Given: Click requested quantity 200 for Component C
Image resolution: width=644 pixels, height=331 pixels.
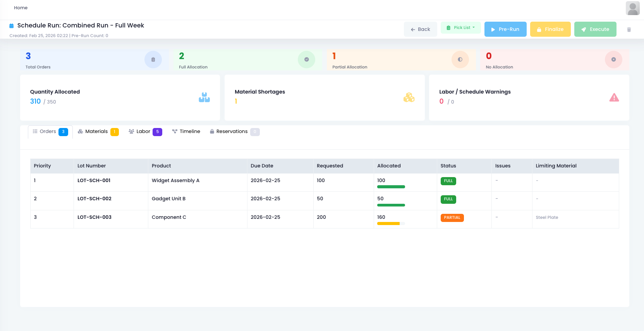Looking at the screenshot, I should click(x=321, y=217).
